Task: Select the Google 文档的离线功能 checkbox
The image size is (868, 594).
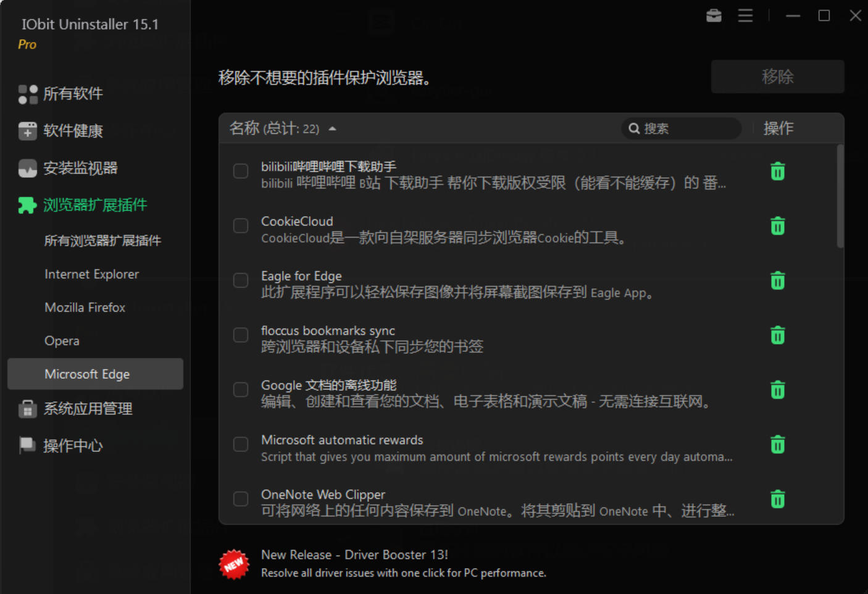Action: tap(241, 390)
